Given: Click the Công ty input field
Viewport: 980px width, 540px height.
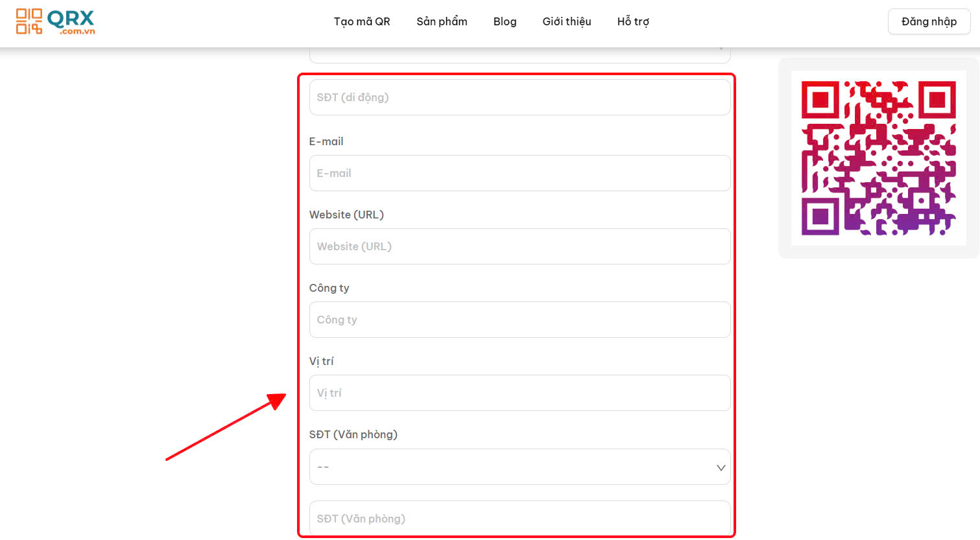Looking at the screenshot, I should (x=520, y=320).
